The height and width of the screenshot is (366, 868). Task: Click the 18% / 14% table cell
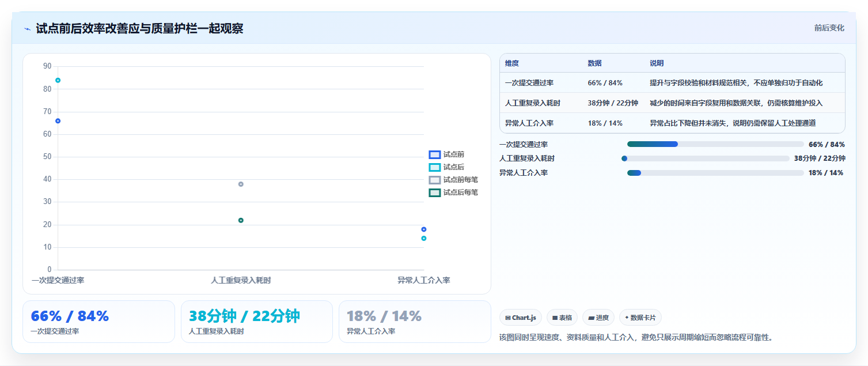(605, 123)
